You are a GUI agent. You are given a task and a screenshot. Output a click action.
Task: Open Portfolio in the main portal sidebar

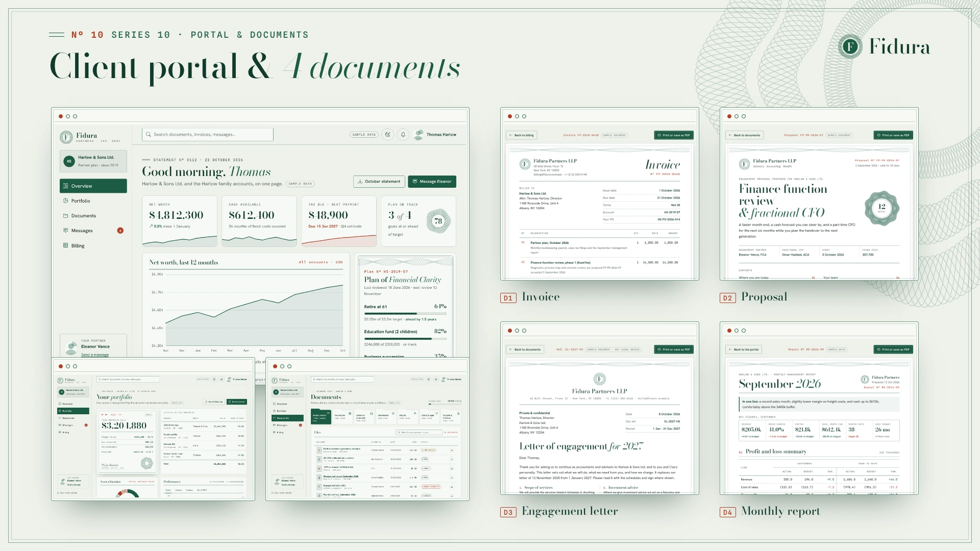[93, 201]
